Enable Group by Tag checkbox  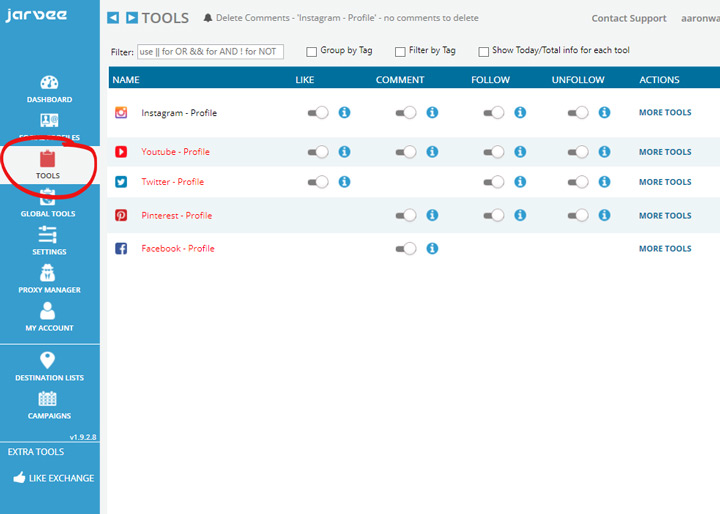tap(311, 51)
